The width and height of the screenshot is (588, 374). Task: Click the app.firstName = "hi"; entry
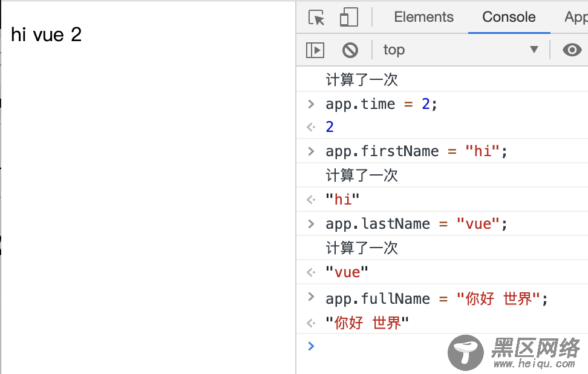[x=416, y=151]
